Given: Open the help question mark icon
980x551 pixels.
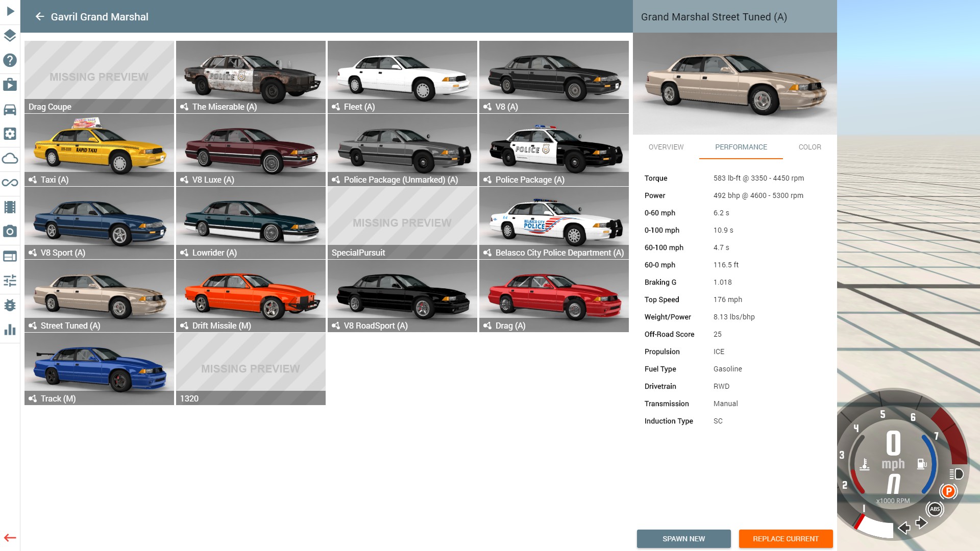Looking at the screenshot, I should tap(10, 60).
